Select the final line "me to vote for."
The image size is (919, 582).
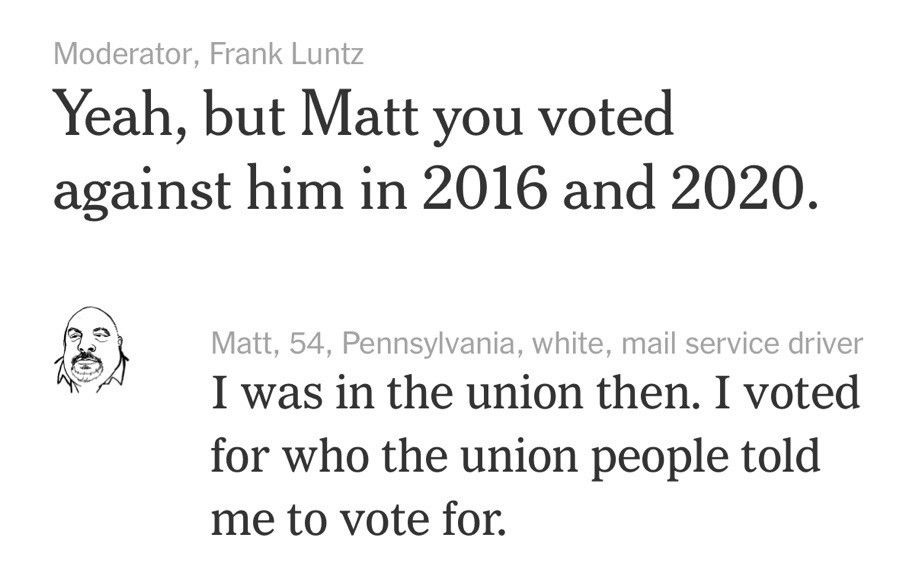[358, 519]
